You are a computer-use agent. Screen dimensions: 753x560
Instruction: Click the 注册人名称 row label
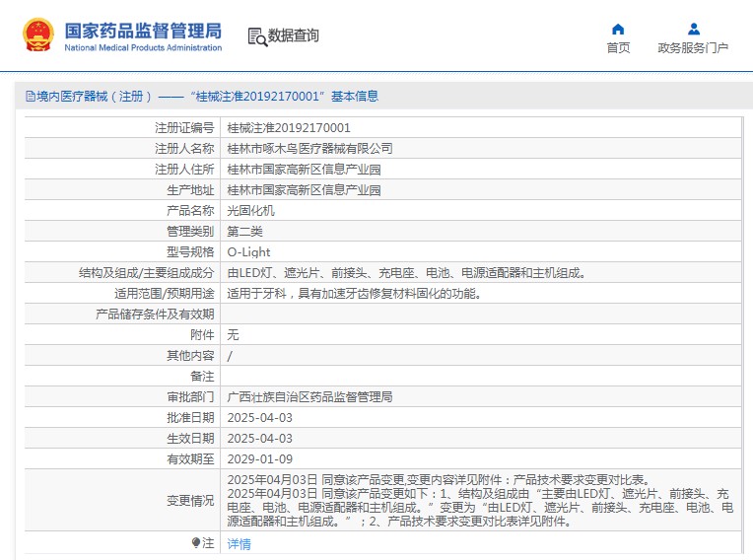coord(184,149)
